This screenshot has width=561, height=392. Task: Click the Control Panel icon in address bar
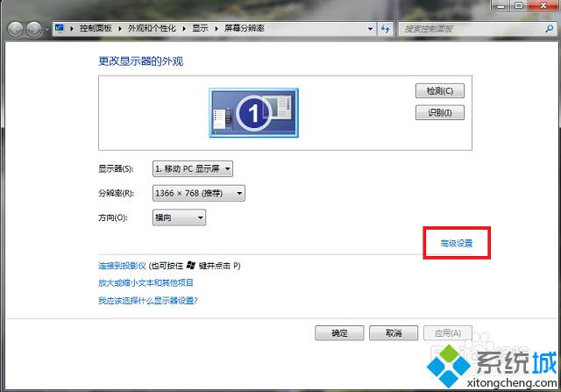pos(60,29)
